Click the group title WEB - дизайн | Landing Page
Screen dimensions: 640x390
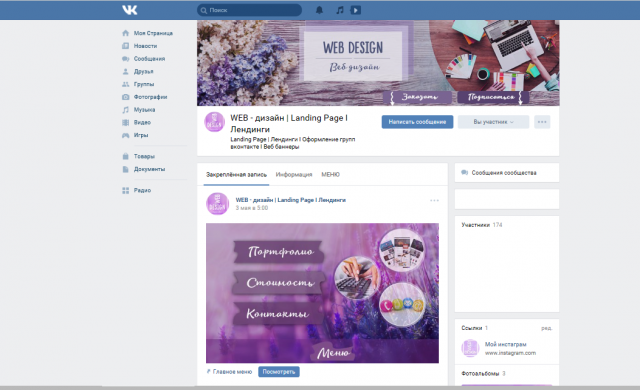click(x=289, y=123)
